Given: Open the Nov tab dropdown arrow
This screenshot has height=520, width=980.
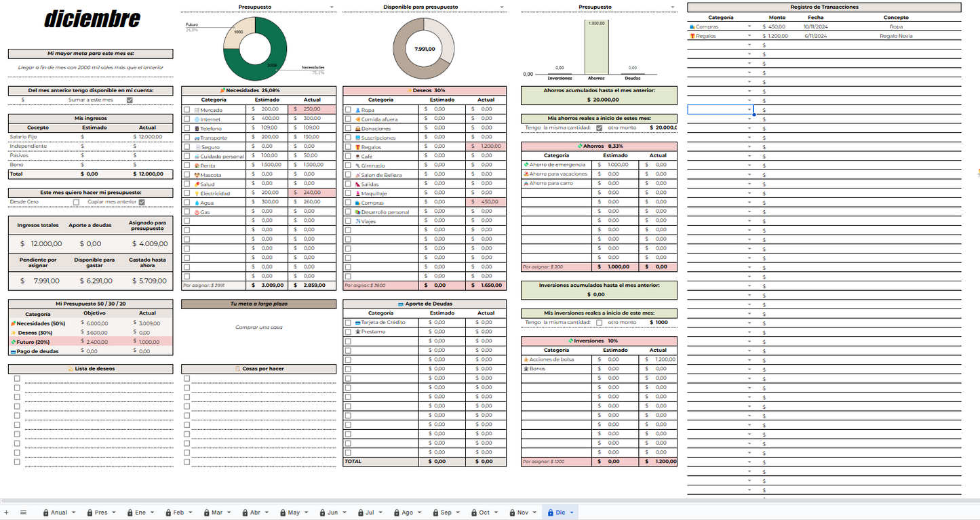Looking at the screenshot, I should coord(534,513).
